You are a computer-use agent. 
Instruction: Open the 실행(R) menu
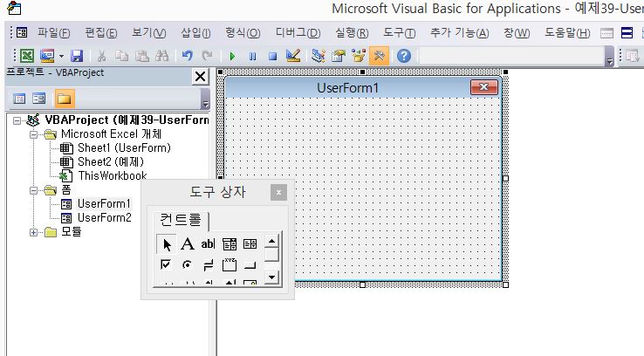[352, 33]
